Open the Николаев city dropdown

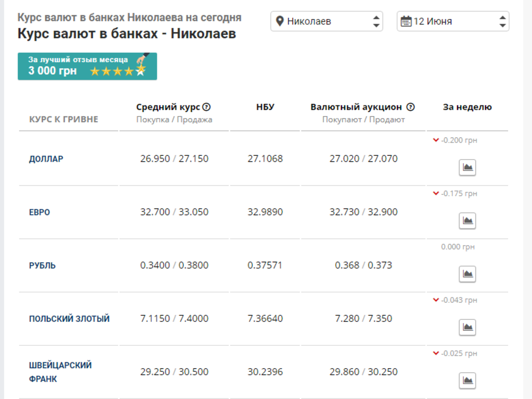pyautogui.click(x=326, y=21)
